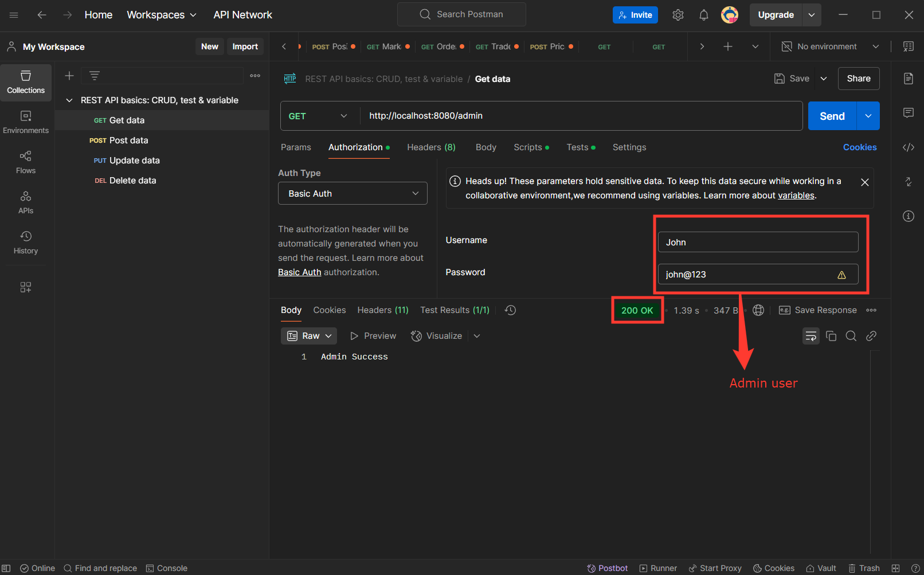Open the Visualize options chevron
Viewport: 924px width, 575px height.
(x=477, y=336)
